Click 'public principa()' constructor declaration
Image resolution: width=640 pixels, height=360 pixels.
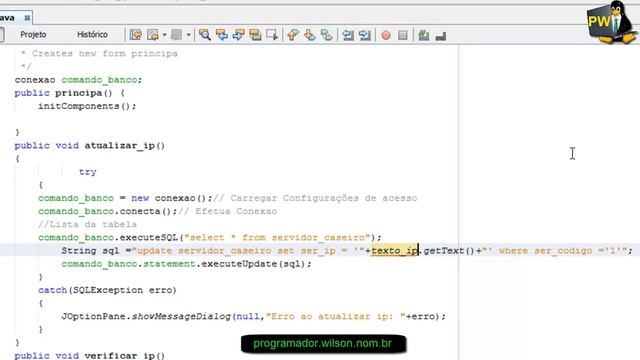[x=70, y=93]
